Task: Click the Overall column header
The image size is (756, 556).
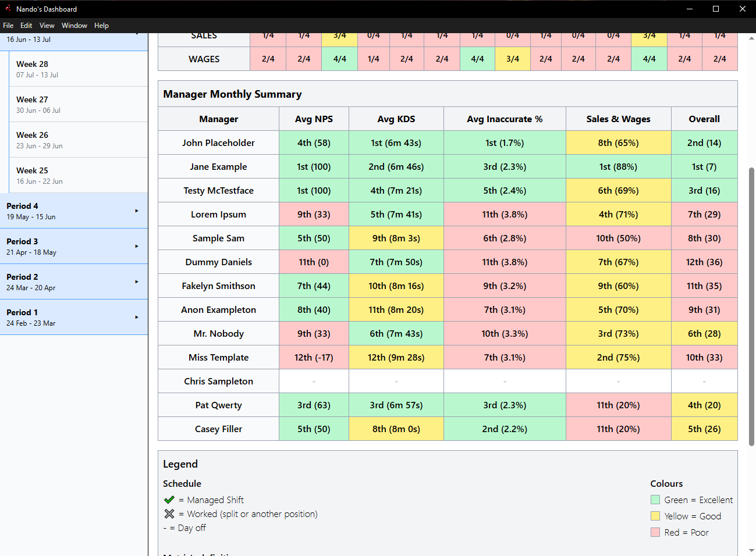Action: point(704,119)
